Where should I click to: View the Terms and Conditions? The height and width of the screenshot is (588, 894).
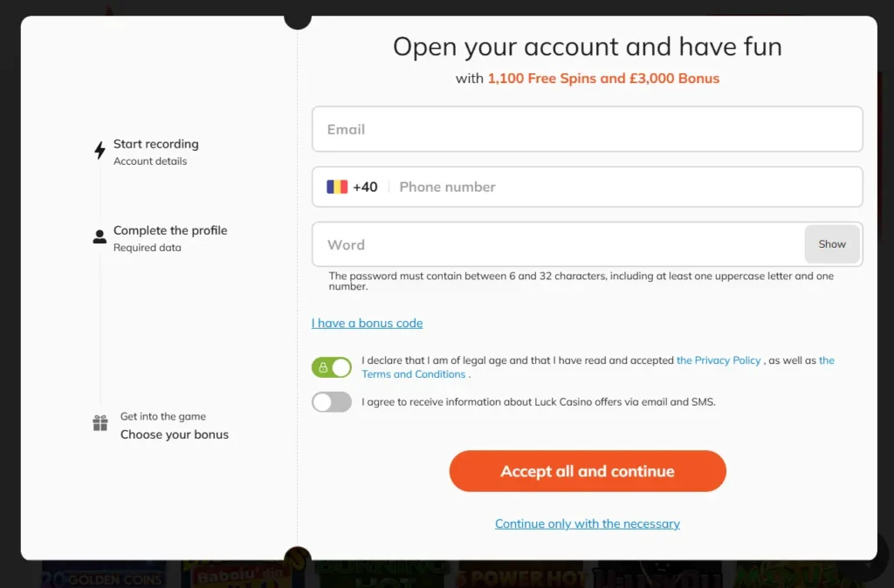(x=415, y=373)
